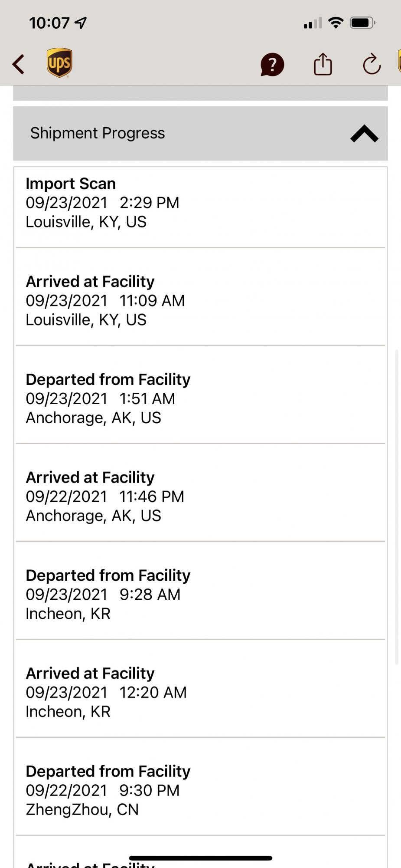Viewport: 401px width, 868px height.
Task: Tap the refresh page icon
Action: [x=372, y=65]
